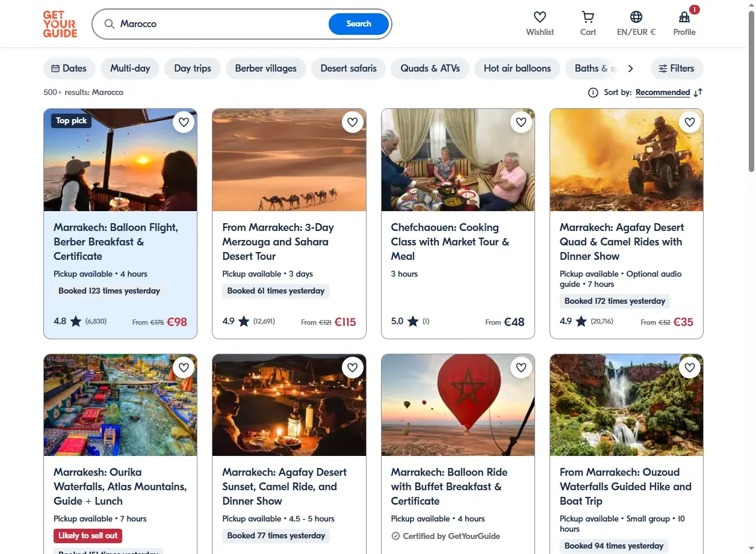Wishlist the Ouzoud Waterfalls Guided Hike
The width and height of the screenshot is (756, 554).
pyautogui.click(x=690, y=367)
